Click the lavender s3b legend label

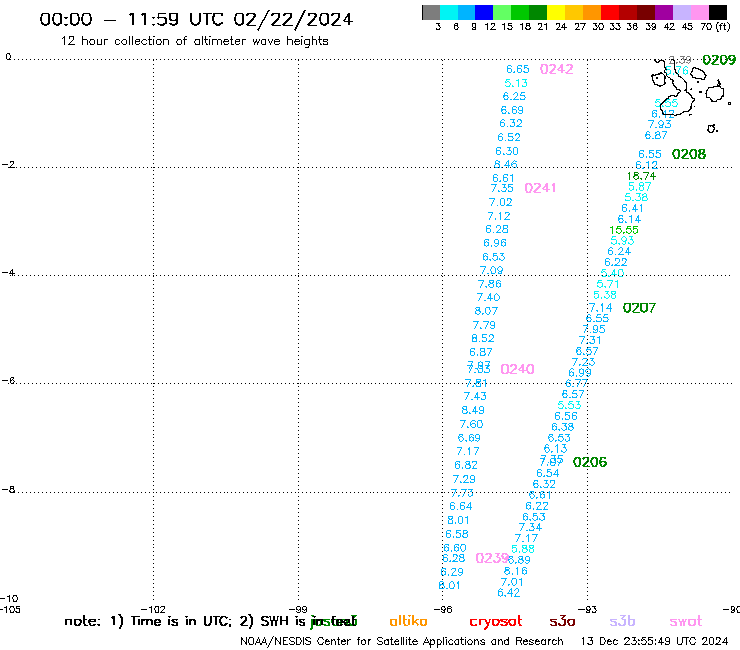click(x=622, y=621)
